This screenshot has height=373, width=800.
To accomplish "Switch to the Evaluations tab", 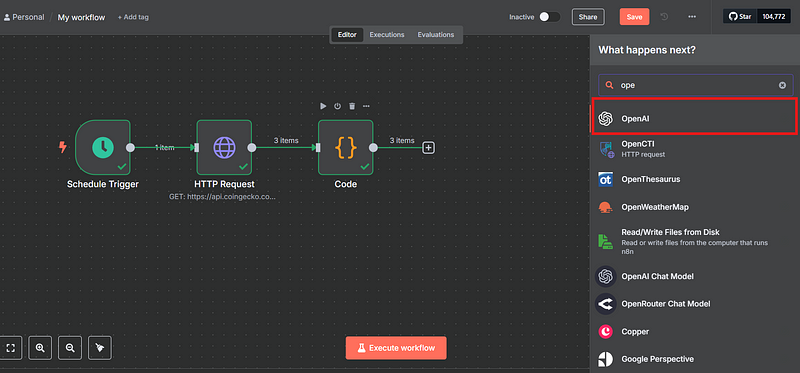I will click(x=436, y=35).
